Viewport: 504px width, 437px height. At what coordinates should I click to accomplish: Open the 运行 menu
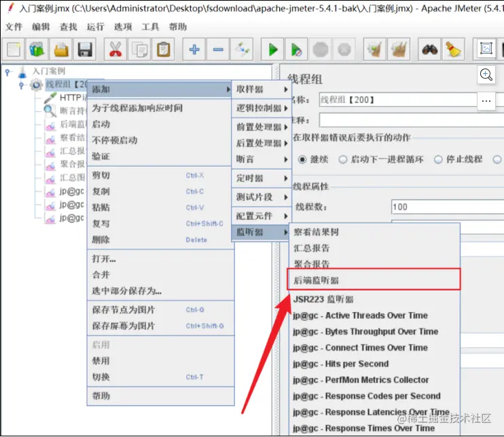click(96, 26)
